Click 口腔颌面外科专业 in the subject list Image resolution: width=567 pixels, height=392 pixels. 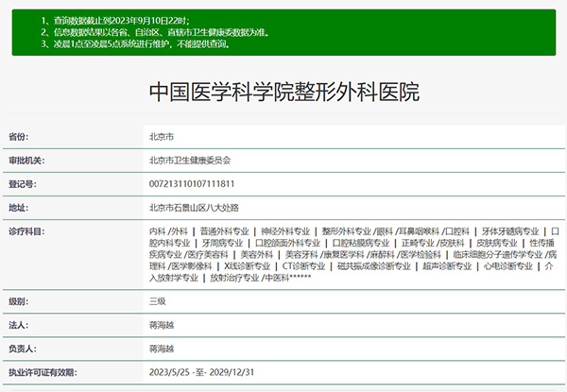(x=288, y=243)
